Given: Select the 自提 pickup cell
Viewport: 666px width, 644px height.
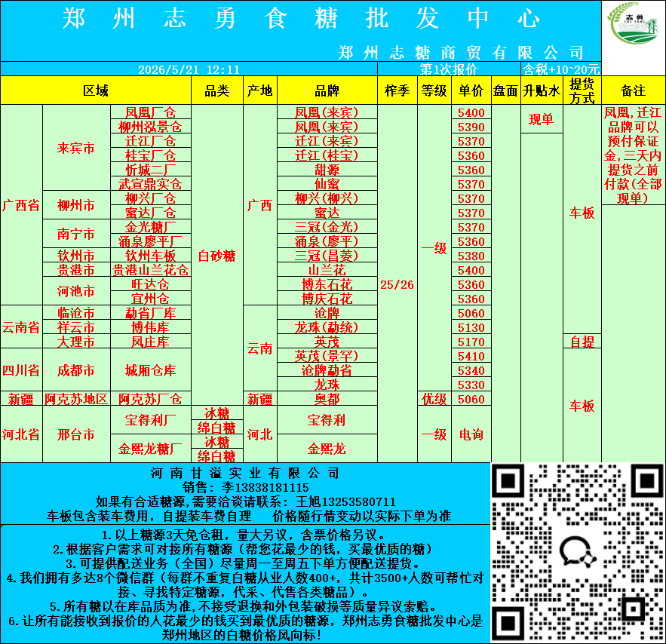Looking at the screenshot, I should pos(582,342).
